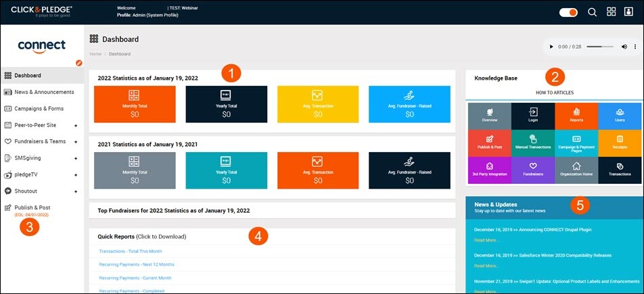Open News & Announcements in sidebar
Viewport: 644px width, 294px height.
(43, 92)
